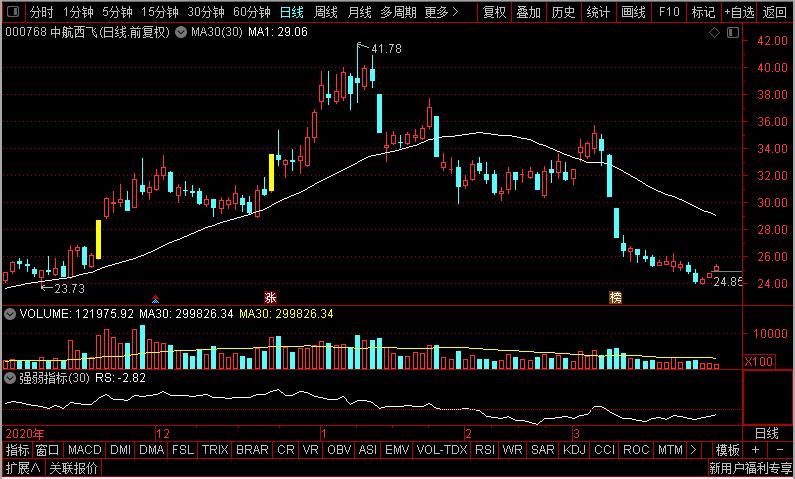This screenshot has width=795, height=479.
Task: Open the 模板 template menu
Action: (727, 450)
